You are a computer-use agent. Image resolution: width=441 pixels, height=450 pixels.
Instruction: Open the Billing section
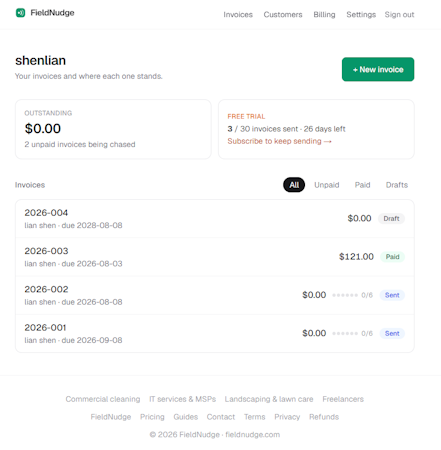click(x=324, y=15)
